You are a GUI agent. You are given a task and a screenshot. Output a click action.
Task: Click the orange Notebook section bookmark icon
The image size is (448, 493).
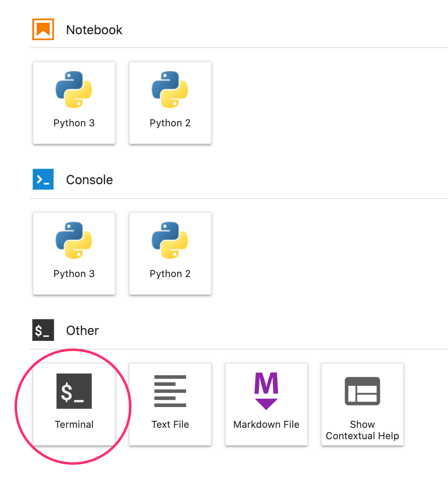43,29
